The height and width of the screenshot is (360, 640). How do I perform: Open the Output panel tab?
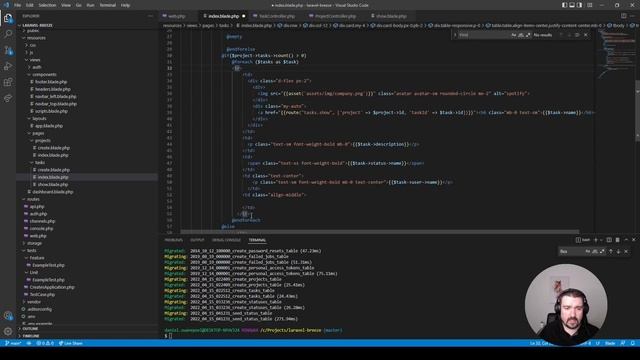tap(197, 240)
